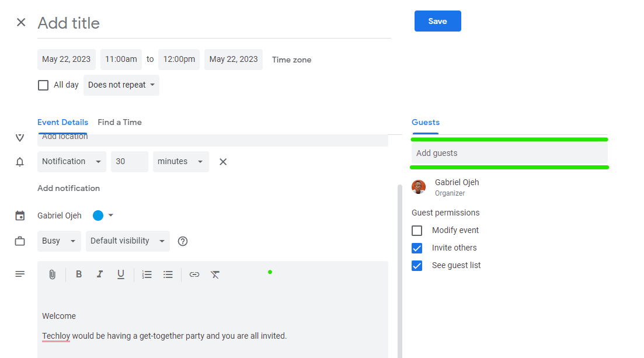Enable the All day option
The height and width of the screenshot is (358, 644).
[43, 85]
